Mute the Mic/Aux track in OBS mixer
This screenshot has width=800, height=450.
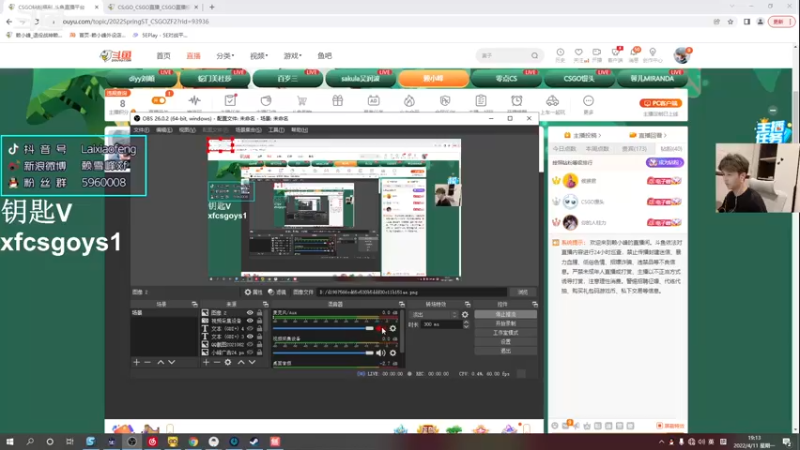tap(381, 329)
